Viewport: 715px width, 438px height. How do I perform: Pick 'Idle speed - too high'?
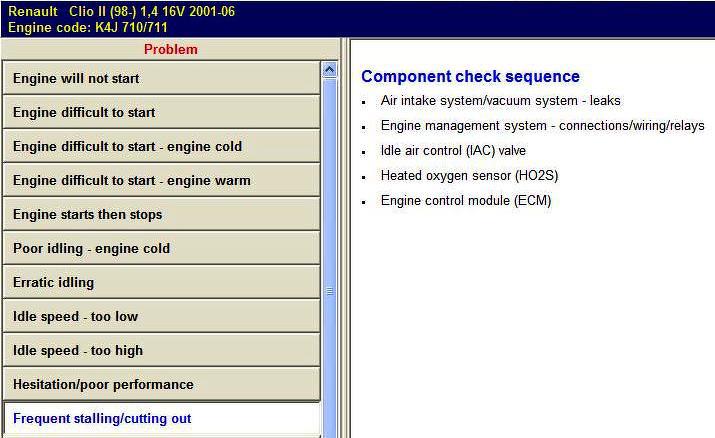pyautogui.click(x=161, y=350)
